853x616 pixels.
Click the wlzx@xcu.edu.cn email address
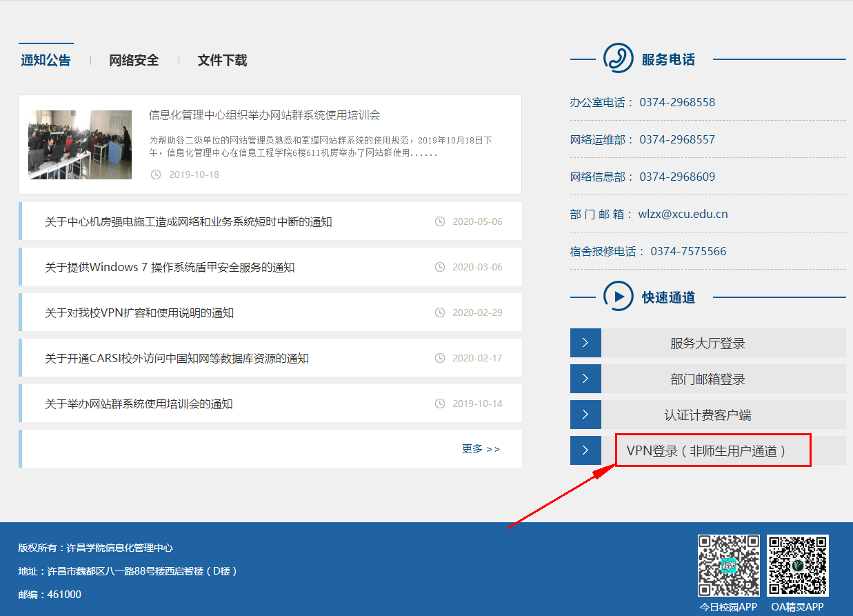click(683, 214)
